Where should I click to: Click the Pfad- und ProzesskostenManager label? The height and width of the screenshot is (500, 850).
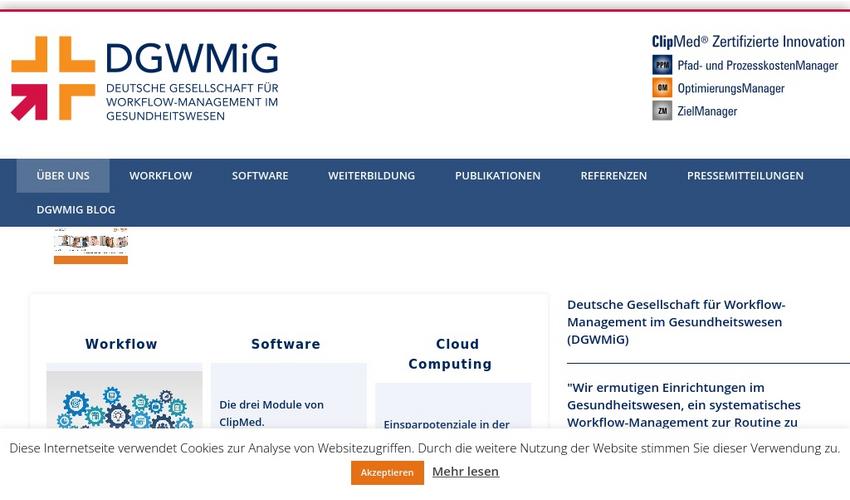pyautogui.click(x=758, y=66)
